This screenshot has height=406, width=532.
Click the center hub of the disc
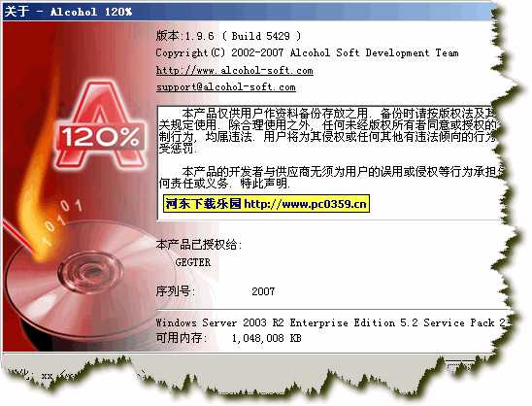[x=91, y=272]
